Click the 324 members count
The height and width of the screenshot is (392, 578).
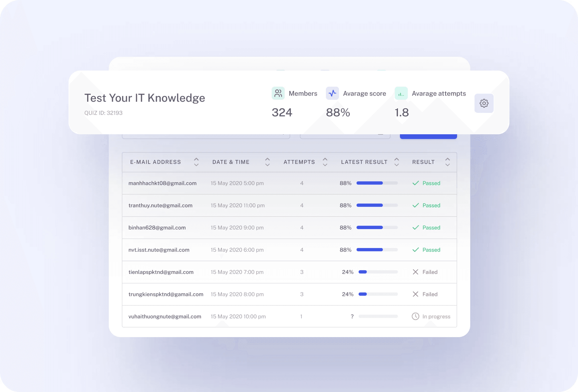(x=282, y=112)
